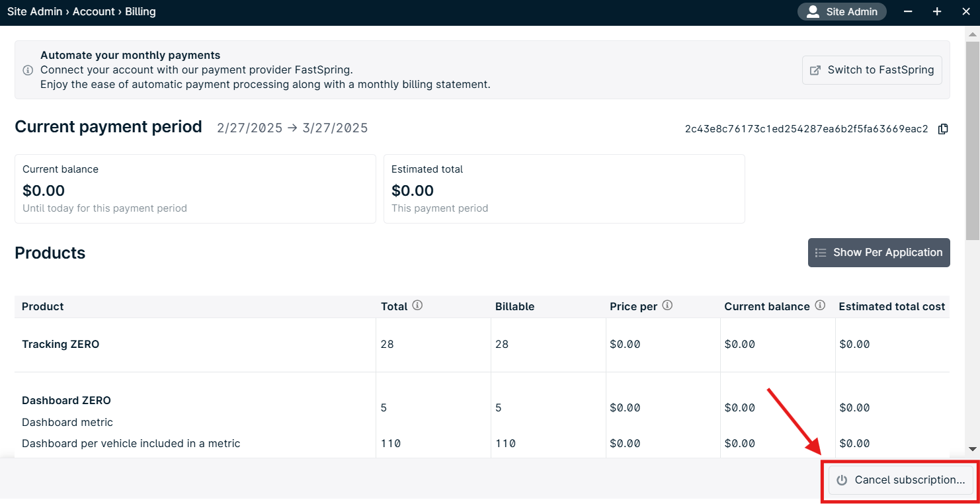Screen dimensions: 980x504
Task: Open Cancel subscription dialog
Action: point(901,480)
